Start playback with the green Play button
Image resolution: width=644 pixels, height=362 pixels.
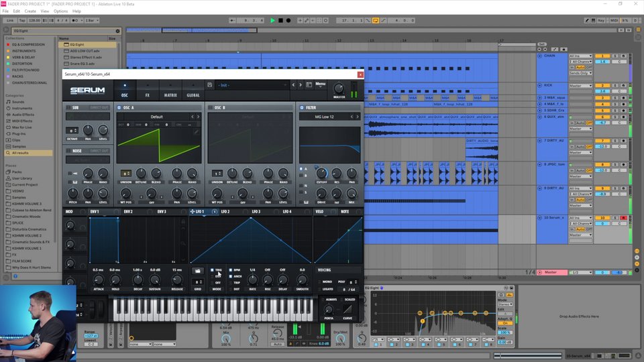pos(272,20)
